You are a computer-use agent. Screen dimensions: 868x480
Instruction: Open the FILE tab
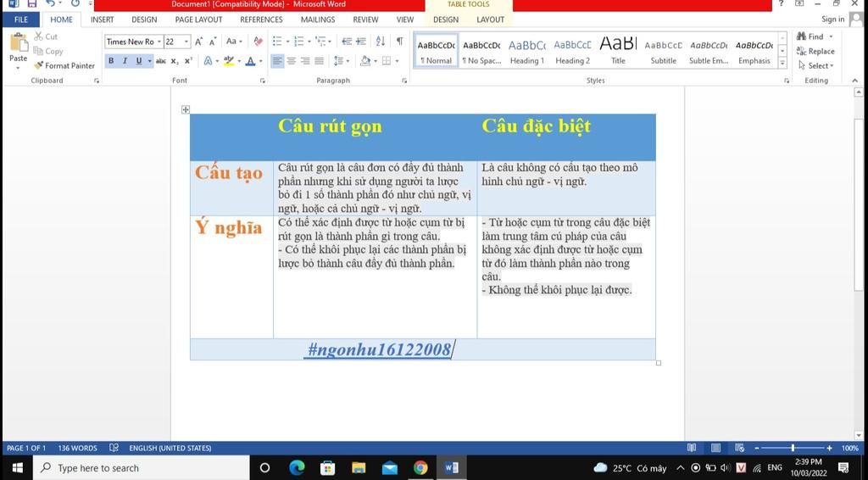tap(21, 20)
